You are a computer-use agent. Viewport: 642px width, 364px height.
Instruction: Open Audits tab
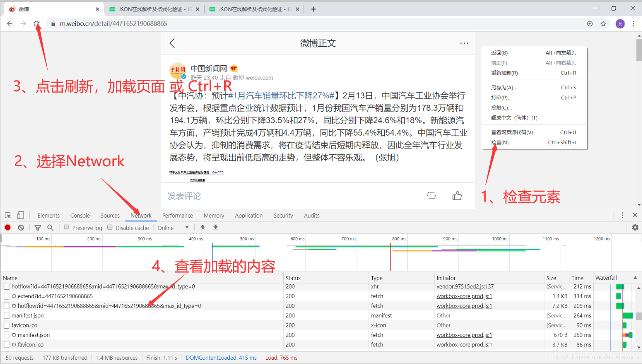(312, 216)
